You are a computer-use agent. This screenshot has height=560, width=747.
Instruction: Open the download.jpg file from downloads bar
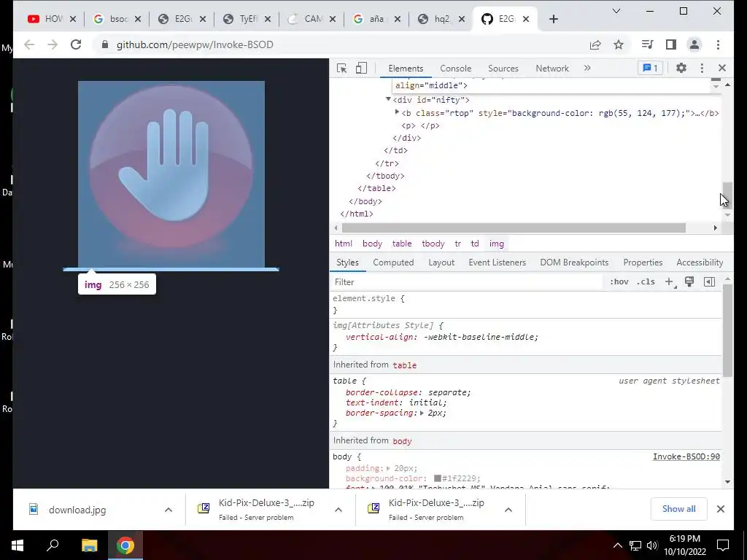click(x=77, y=510)
